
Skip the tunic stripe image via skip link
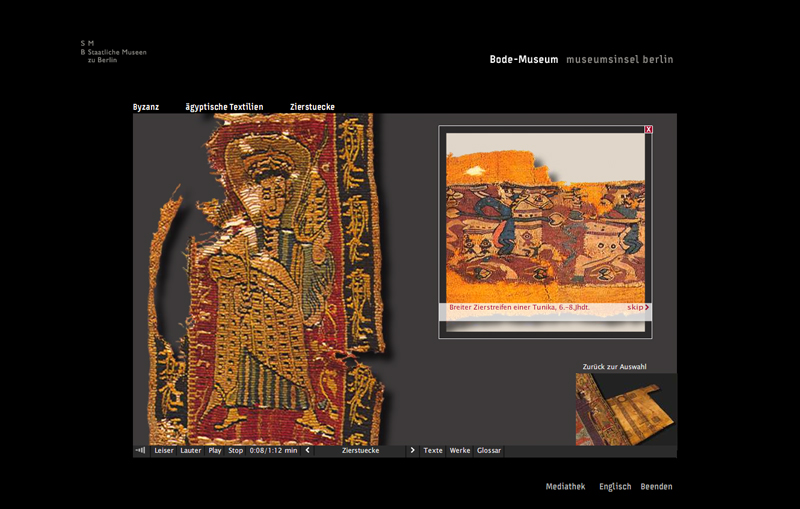click(638, 308)
